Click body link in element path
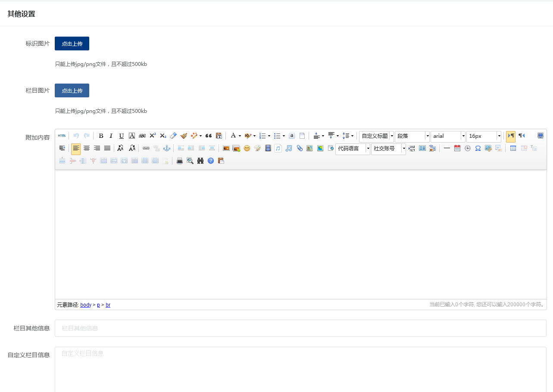This screenshot has width=553, height=392. (86, 305)
